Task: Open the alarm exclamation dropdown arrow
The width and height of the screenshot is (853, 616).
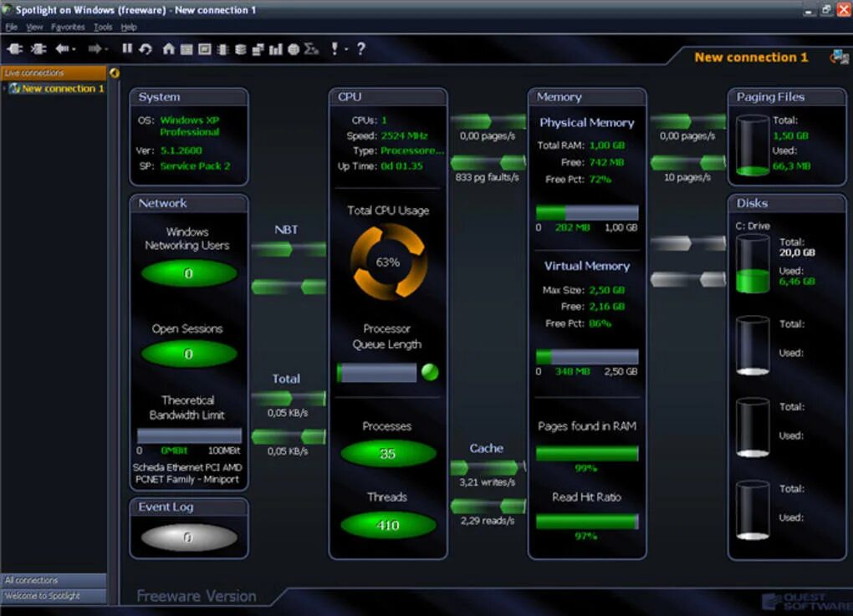Action: [346, 49]
